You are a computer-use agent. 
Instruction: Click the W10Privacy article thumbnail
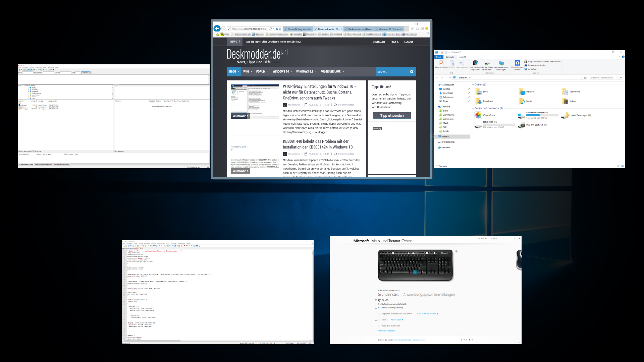pyautogui.click(x=255, y=102)
